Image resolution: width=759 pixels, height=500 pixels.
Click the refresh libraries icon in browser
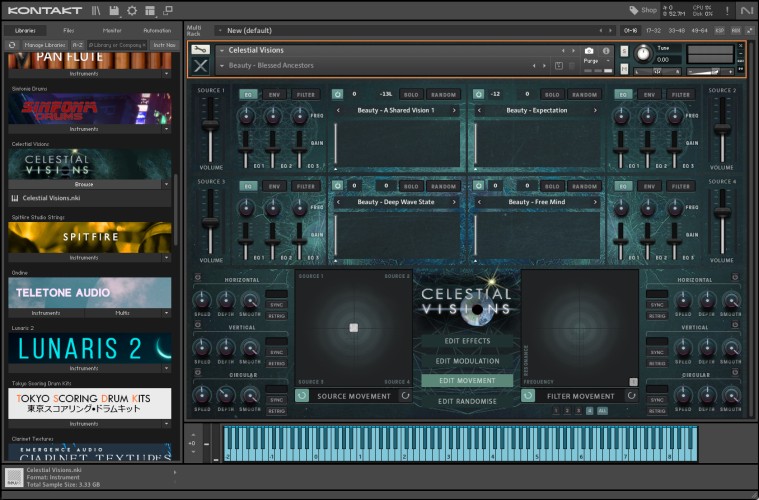tap(11, 45)
